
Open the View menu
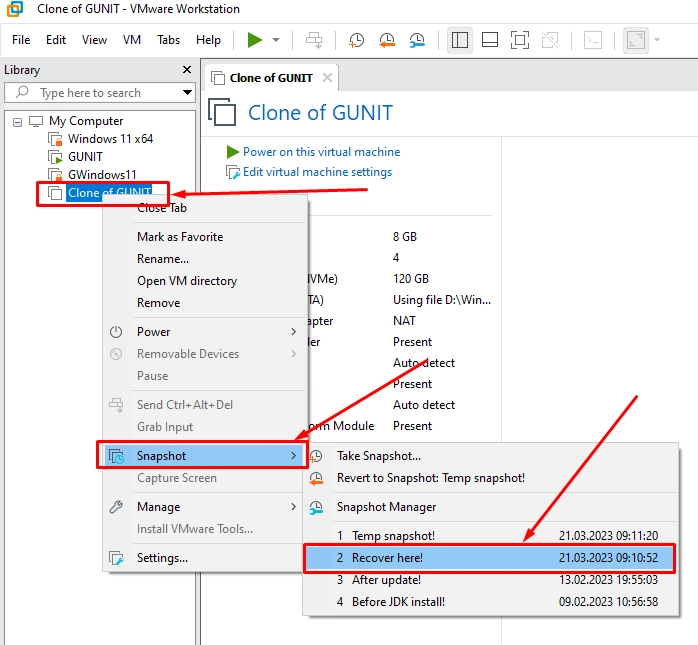point(94,40)
